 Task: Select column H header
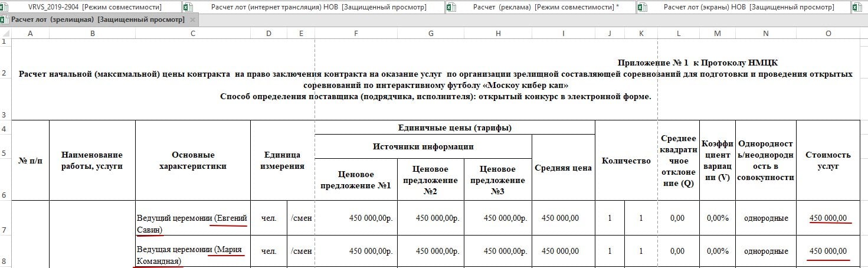pos(499,34)
